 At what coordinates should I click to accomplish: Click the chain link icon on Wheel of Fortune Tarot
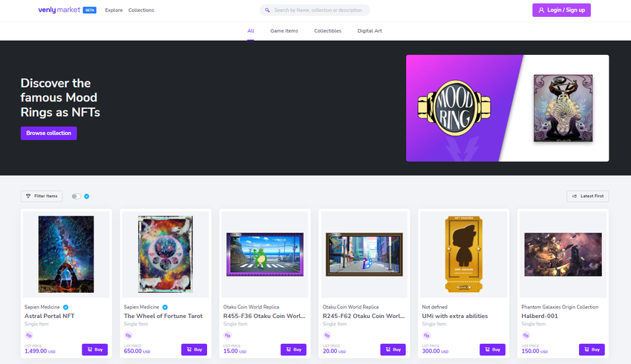128,335
